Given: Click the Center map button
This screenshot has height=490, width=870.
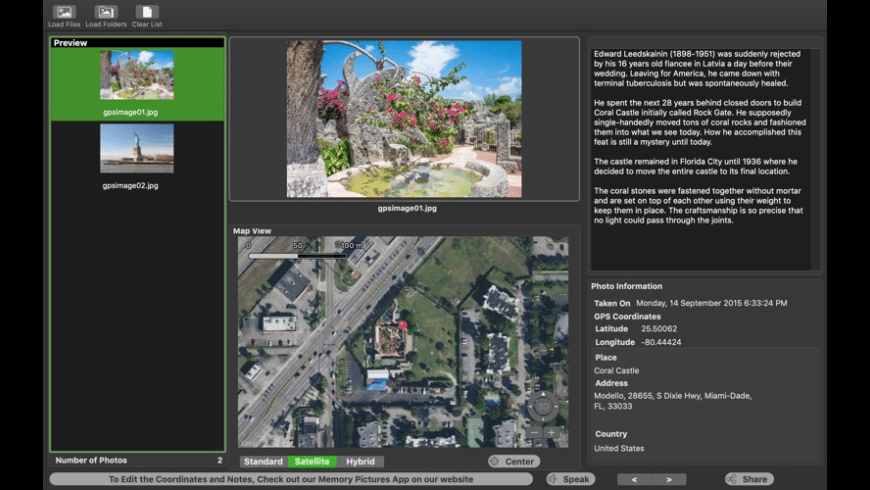Looking at the screenshot, I should point(514,461).
